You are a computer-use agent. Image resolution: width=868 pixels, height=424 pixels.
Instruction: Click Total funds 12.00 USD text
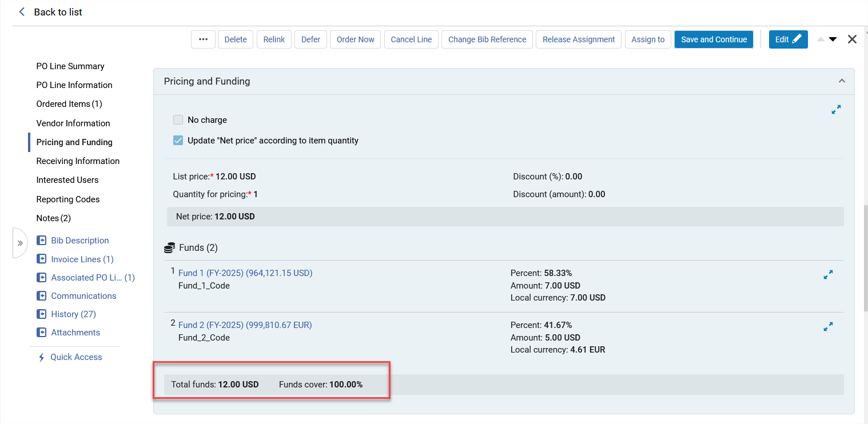coord(215,385)
